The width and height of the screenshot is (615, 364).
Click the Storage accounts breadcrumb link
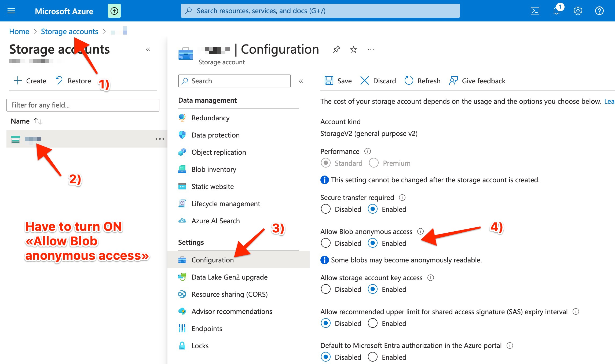(69, 31)
